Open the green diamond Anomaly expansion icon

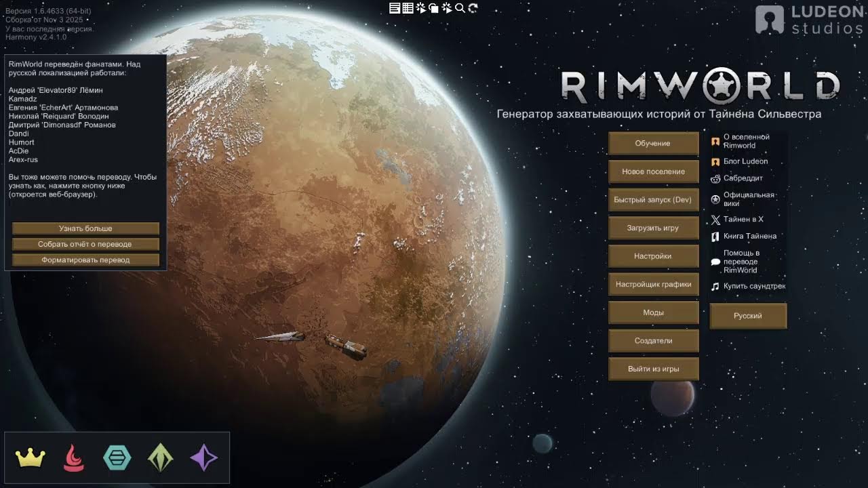pos(161,459)
